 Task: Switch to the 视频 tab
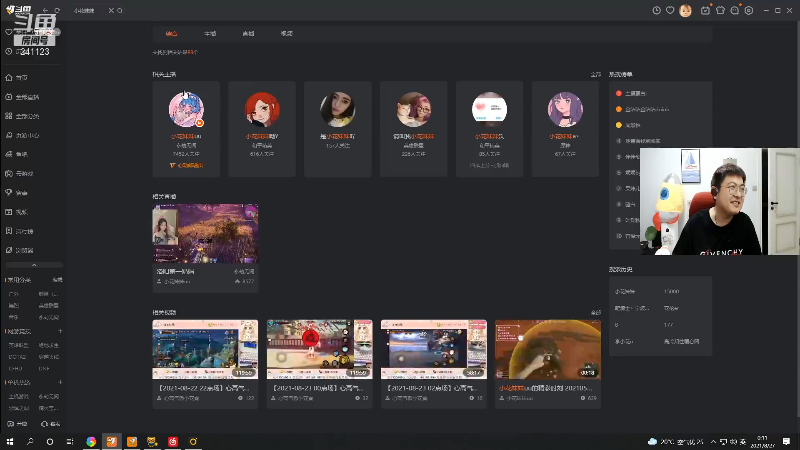286,34
